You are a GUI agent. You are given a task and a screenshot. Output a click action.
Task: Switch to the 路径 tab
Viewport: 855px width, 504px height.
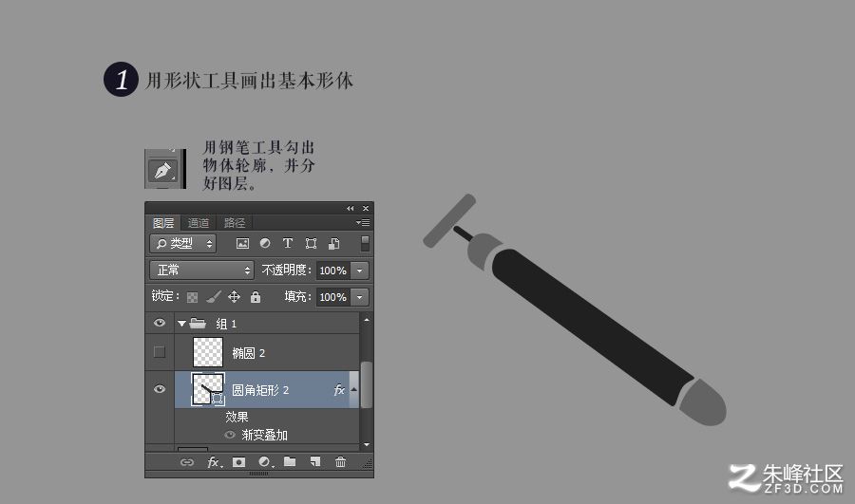click(x=235, y=223)
